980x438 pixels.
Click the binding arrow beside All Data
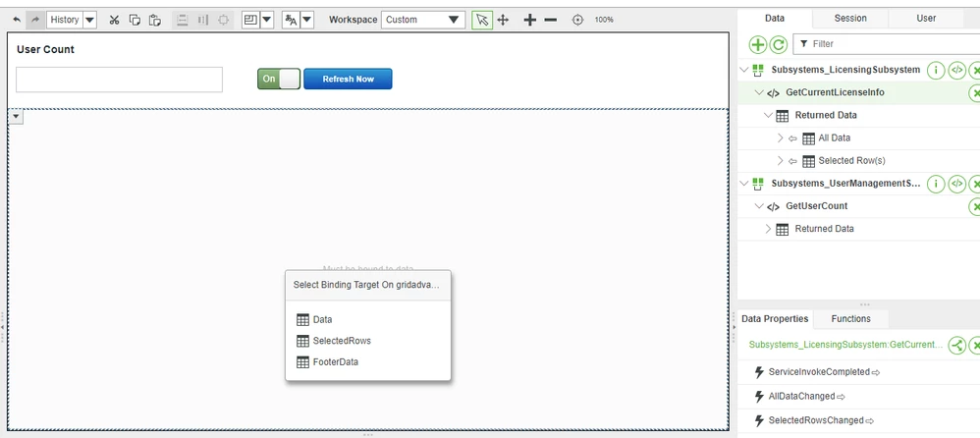pyautogui.click(x=792, y=138)
